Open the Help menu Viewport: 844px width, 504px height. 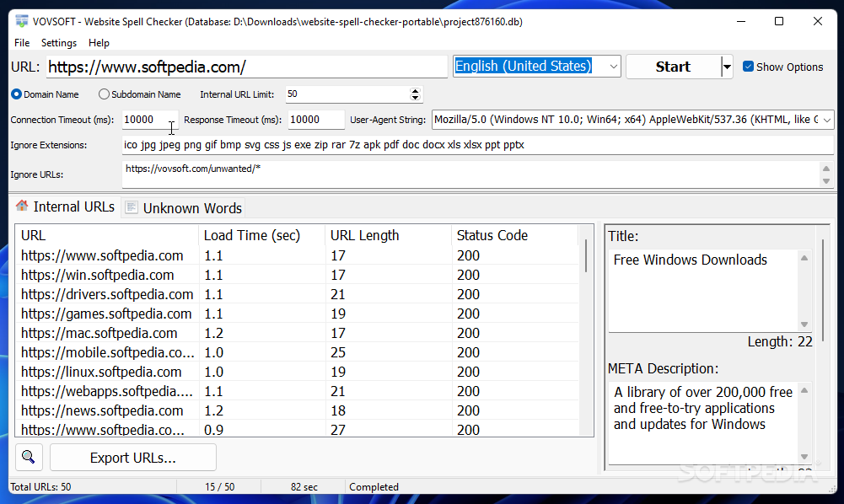99,42
